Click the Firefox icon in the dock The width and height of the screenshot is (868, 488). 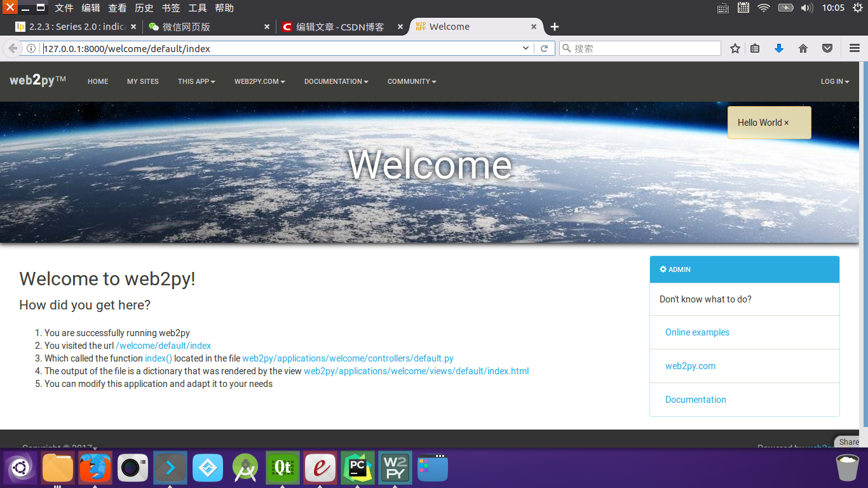[x=95, y=468]
